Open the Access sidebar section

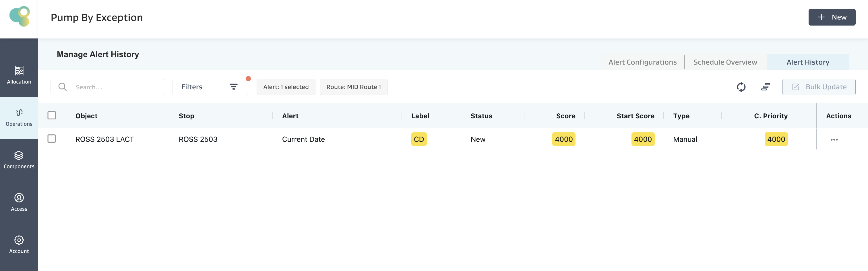(19, 202)
